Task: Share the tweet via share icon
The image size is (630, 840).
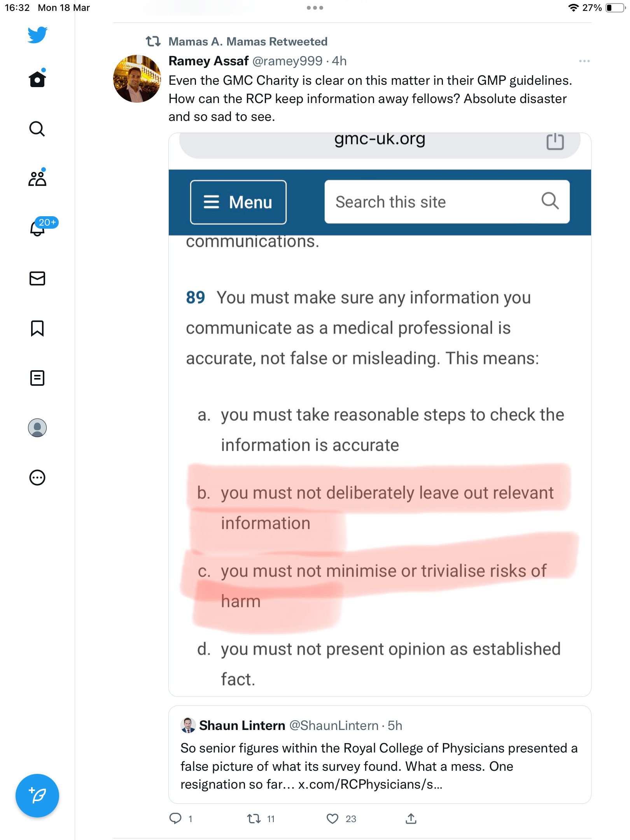Action: pyautogui.click(x=411, y=819)
